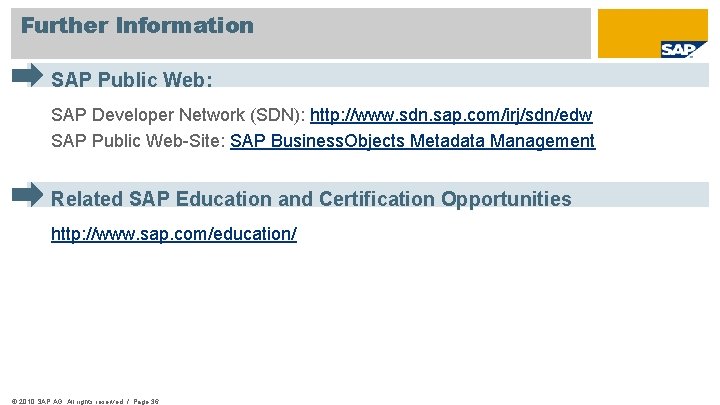This screenshot has width=720, height=405.
Task: Select the Related SAP Education and Certification heading
Action: 311,198
